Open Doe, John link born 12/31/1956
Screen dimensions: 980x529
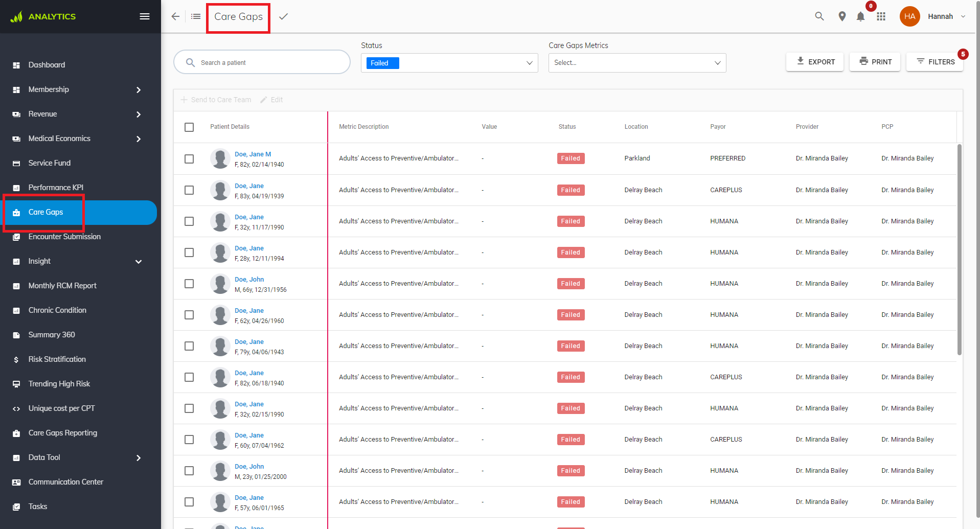249,279
